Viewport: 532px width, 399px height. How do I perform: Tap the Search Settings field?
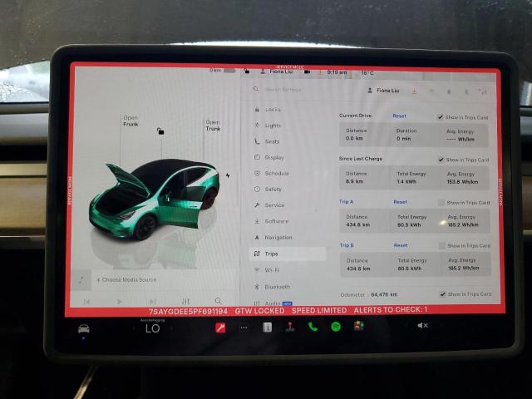[283, 90]
